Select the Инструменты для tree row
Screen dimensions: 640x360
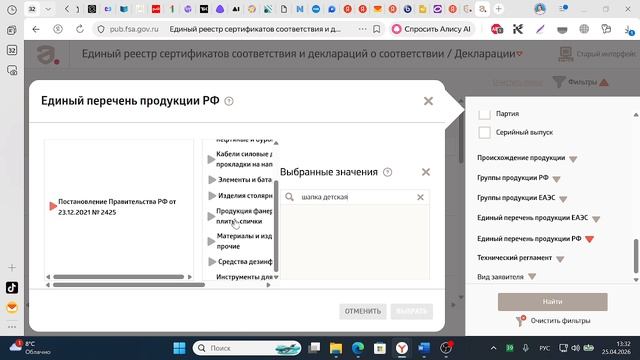click(x=244, y=277)
